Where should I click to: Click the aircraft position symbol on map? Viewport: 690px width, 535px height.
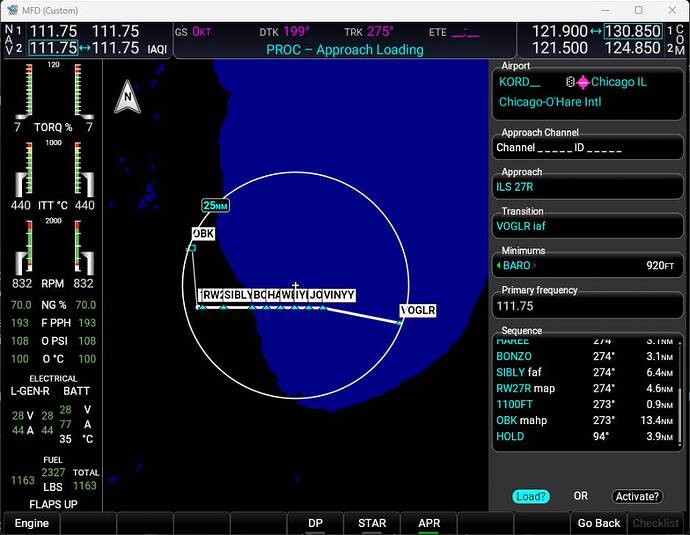[x=296, y=286]
